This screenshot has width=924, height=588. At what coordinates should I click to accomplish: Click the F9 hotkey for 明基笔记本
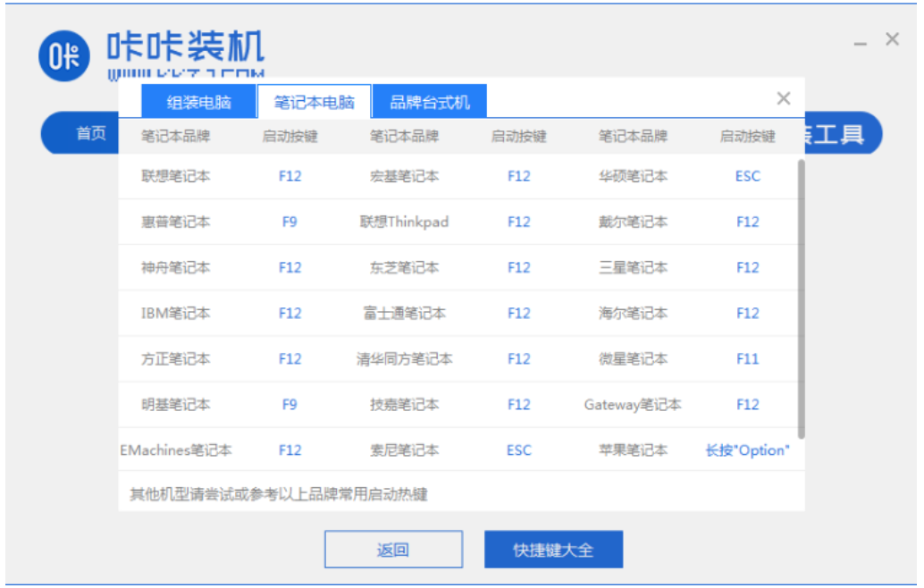(290, 405)
